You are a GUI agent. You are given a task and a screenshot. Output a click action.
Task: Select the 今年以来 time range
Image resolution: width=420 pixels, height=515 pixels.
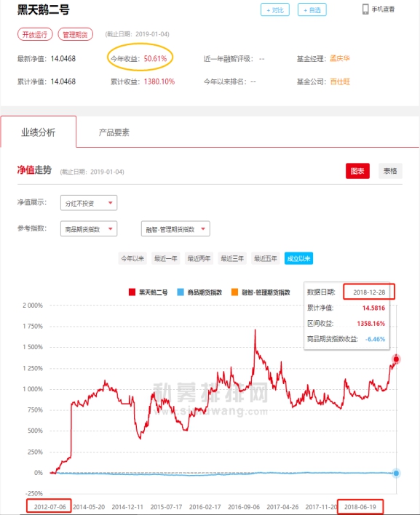pos(132,258)
